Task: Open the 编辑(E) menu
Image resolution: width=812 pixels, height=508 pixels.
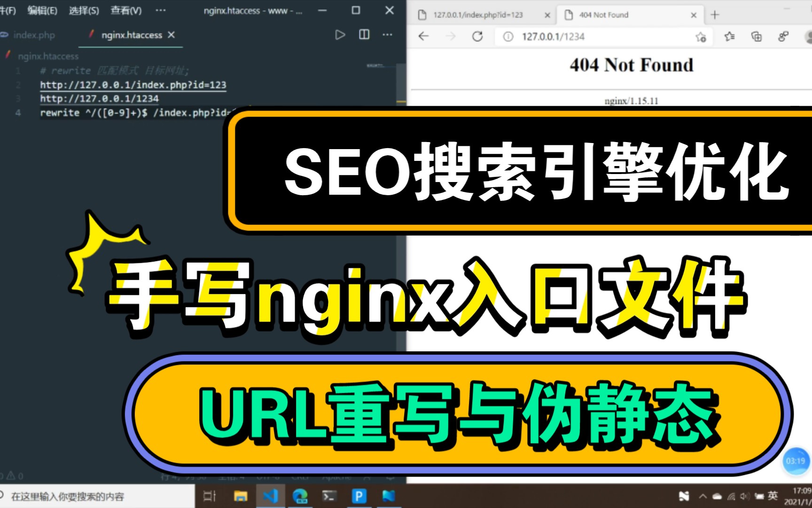Action: [x=42, y=10]
